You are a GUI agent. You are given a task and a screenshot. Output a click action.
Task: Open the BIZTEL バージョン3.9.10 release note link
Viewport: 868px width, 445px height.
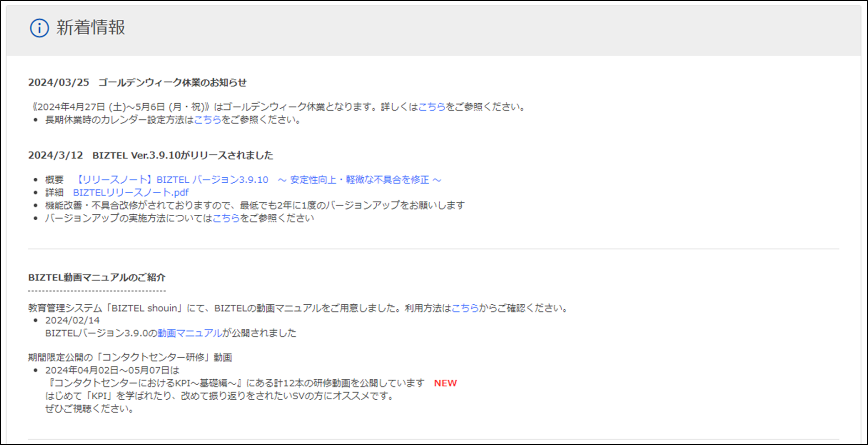[x=258, y=180]
